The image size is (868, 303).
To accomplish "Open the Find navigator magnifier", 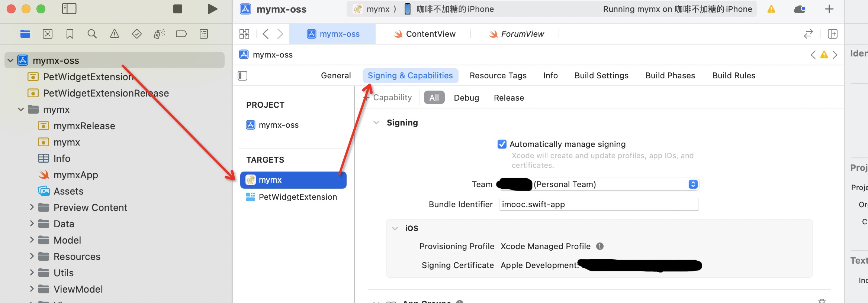I will (x=92, y=34).
